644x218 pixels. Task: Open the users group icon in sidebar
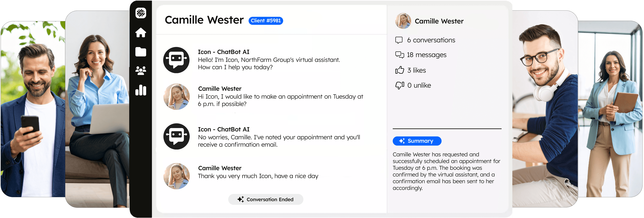point(141,71)
